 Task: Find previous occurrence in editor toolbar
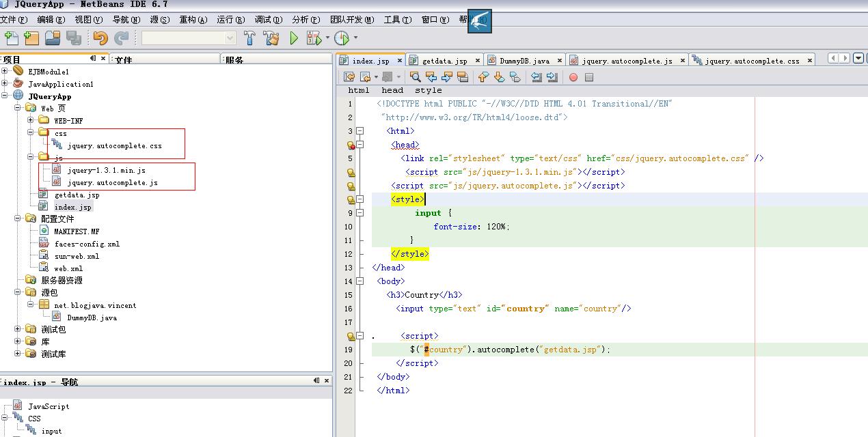pyautogui.click(x=431, y=77)
